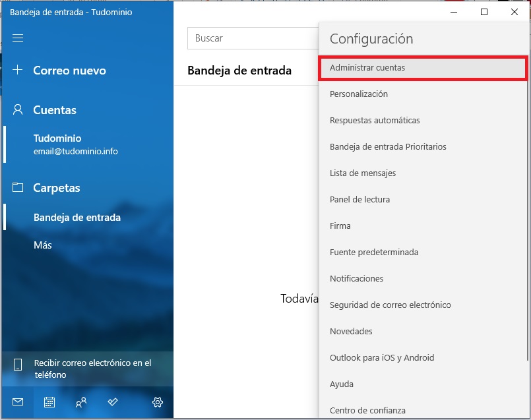The image size is (531, 420).
Task: Open Seguridad de correo electrónico
Action: pos(423,305)
